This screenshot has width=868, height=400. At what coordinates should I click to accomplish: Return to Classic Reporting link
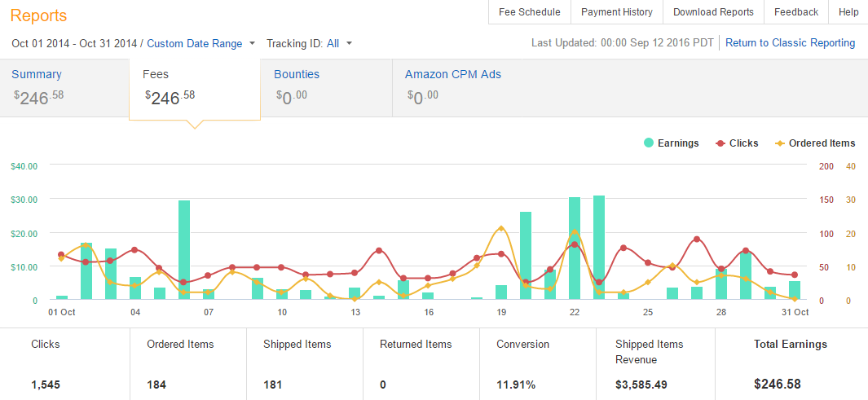[x=790, y=43]
